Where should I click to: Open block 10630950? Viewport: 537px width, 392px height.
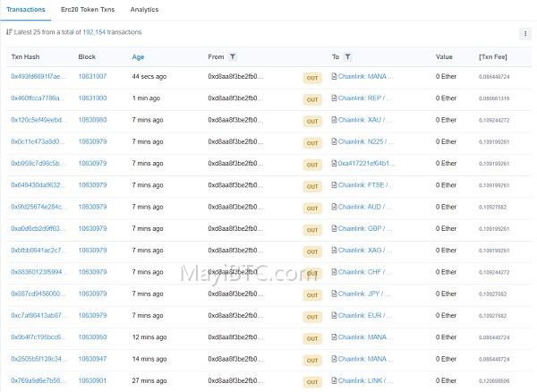[92, 337]
